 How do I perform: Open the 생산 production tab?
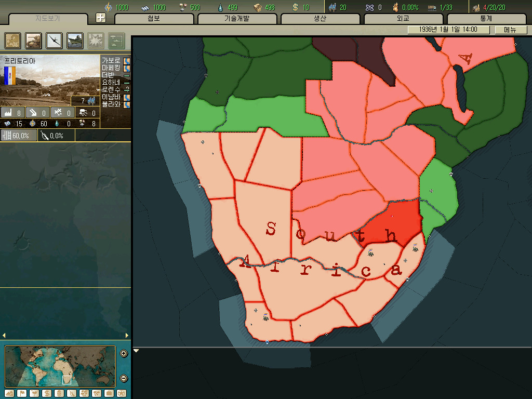(320, 19)
